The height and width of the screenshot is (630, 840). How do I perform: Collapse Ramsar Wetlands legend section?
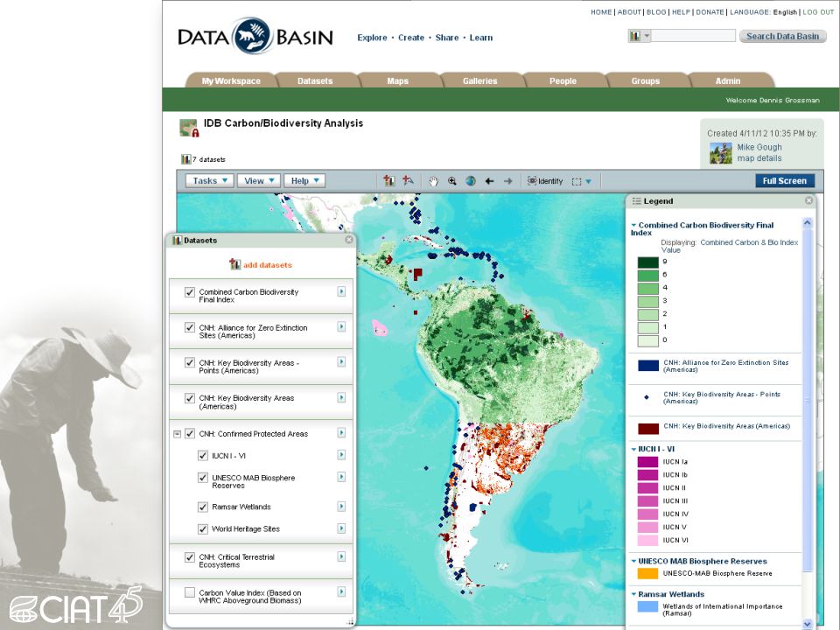click(x=633, y=595)
